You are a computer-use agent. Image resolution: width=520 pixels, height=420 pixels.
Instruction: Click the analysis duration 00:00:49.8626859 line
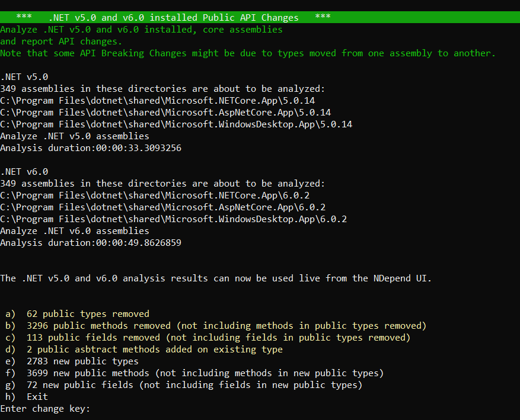pyautogui.click(x=91, y=243)
